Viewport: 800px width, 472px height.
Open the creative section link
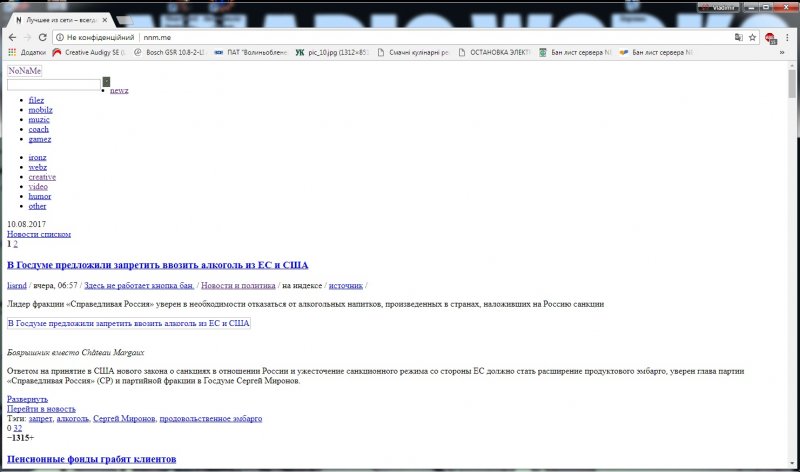point(42,177)
